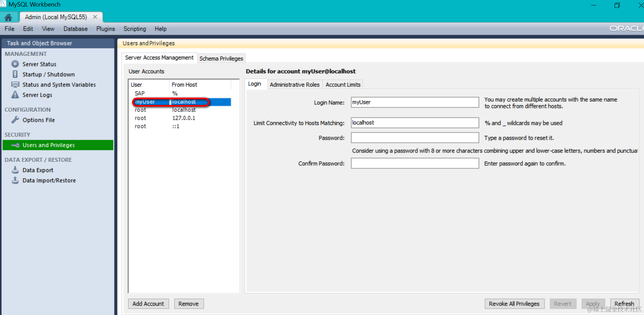The height and width of the screenshot is (315, 644).
Task: Restore down the MySQL Workbench window
Action: 617,5
